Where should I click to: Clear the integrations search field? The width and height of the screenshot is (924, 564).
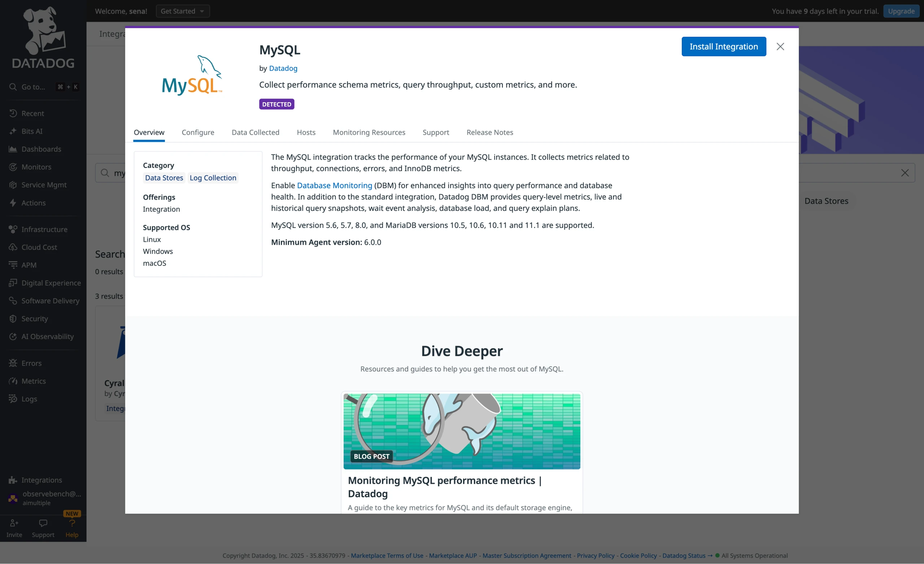(x=905, y=173)
